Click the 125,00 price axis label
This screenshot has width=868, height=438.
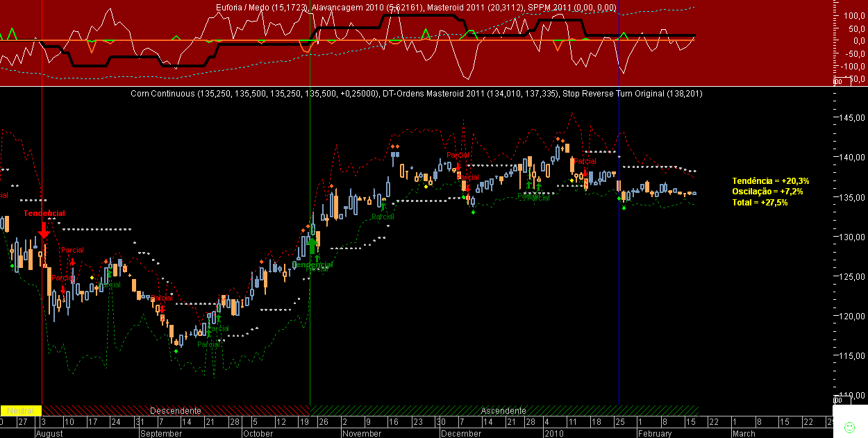tap(853, 276)
